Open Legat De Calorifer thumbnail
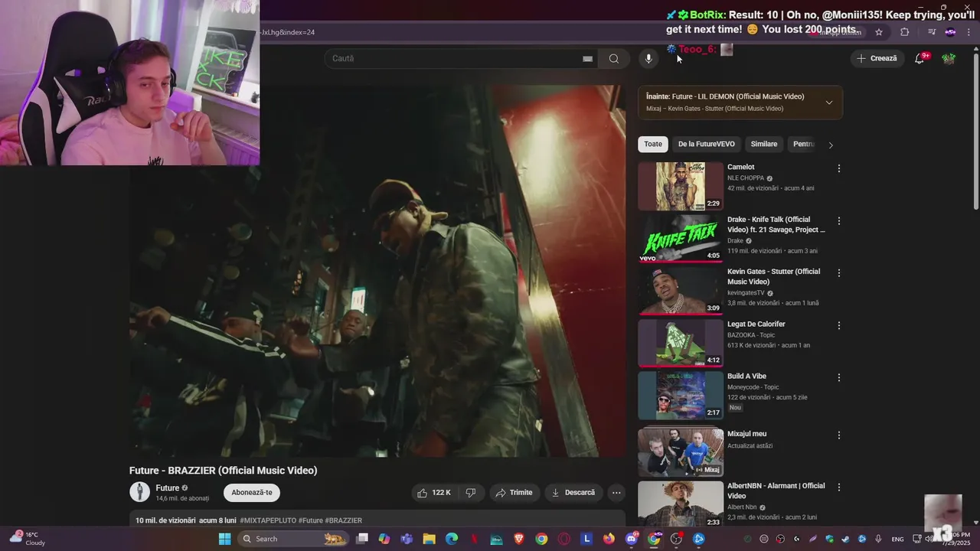Image resolution: width=980 pixels, height=551 pixels. click(x=681, y=343)
